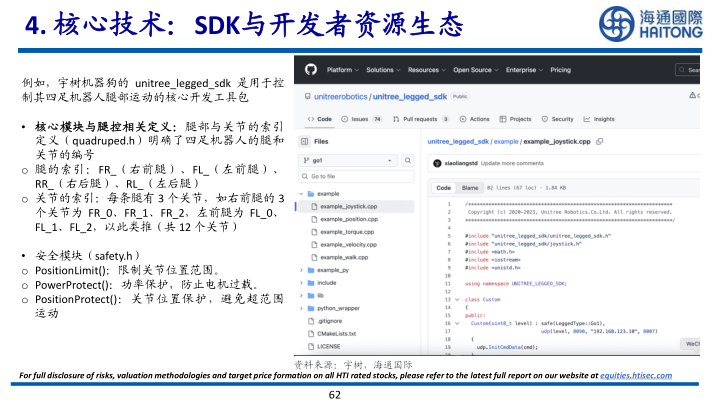Expand the python_wrapper folder

click(x=301, y=308)
